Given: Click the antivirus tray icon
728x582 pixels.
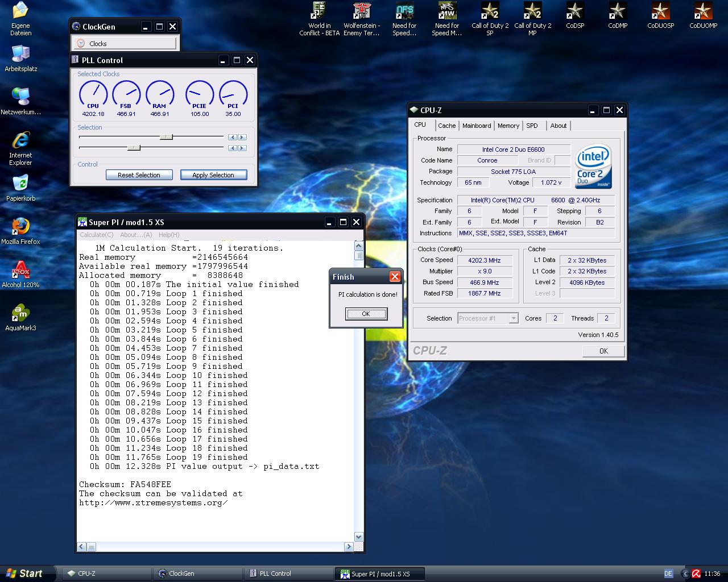Looking at the screenshot, I should (696, 573).
